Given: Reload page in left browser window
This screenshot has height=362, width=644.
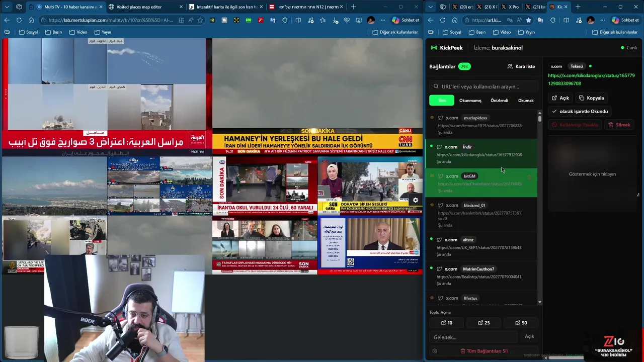Looking at the screenshot, I should [x=19, y=20].
